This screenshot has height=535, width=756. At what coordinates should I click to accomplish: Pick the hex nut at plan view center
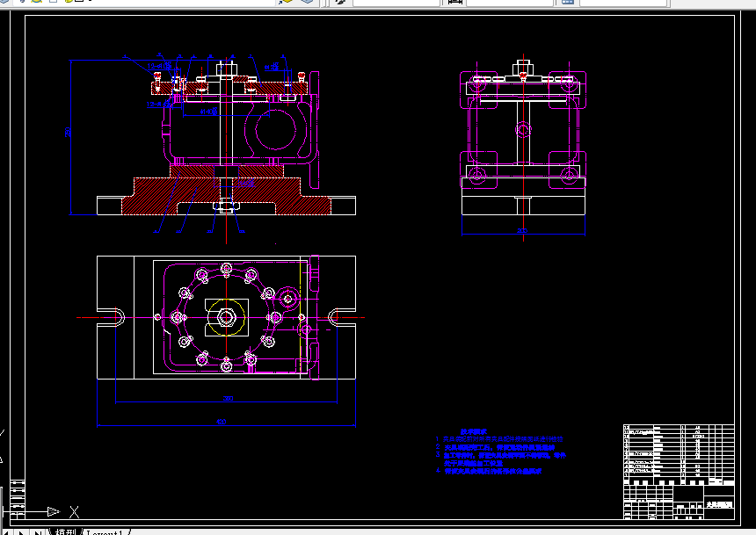pos(226,317)
